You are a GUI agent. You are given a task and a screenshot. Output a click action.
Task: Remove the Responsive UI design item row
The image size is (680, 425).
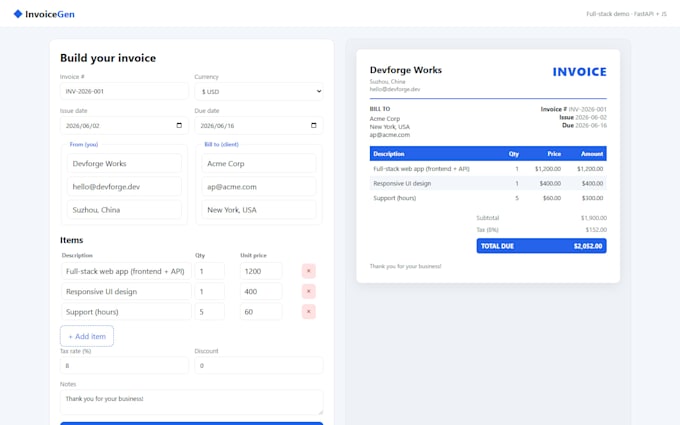click(308, 291)
